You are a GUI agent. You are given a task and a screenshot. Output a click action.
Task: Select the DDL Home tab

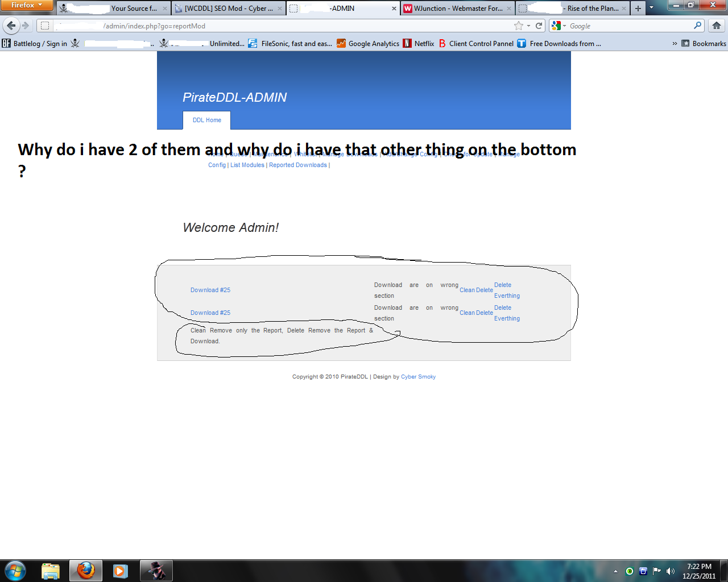(206, 120)
